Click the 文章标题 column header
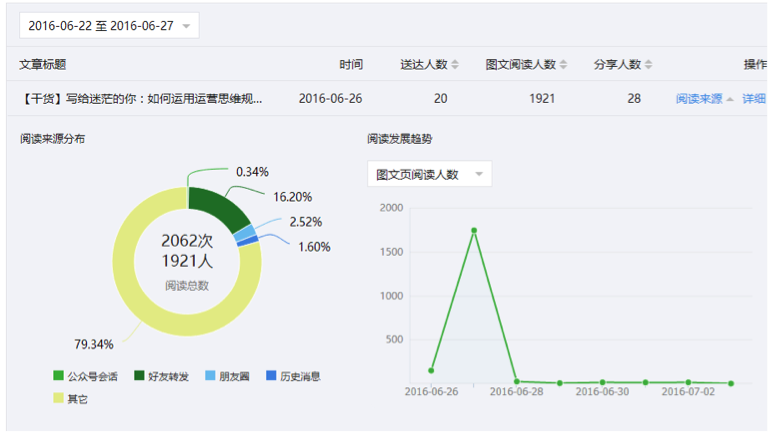 coord(43,64)
